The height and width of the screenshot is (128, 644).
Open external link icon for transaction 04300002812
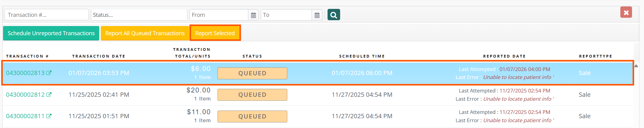click(x=49, y=95)
